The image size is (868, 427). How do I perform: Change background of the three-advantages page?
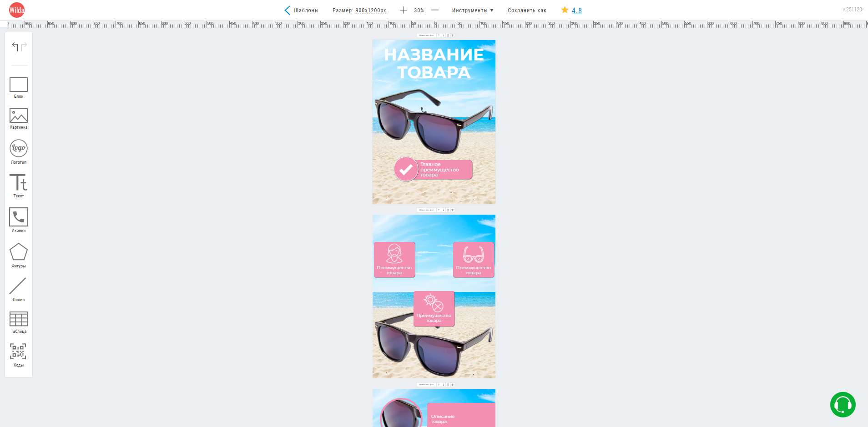point(426,210)
